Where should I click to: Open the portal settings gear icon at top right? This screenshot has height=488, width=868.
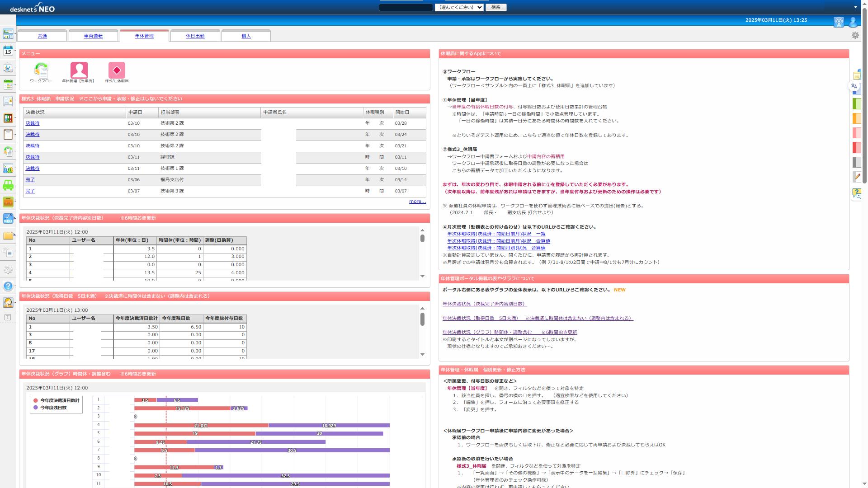pos(855,35)
